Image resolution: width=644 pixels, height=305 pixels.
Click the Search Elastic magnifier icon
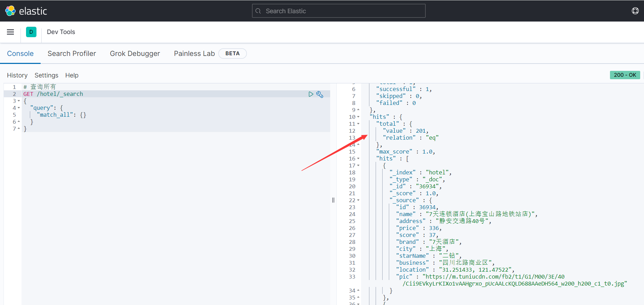(x=258, y=11)
